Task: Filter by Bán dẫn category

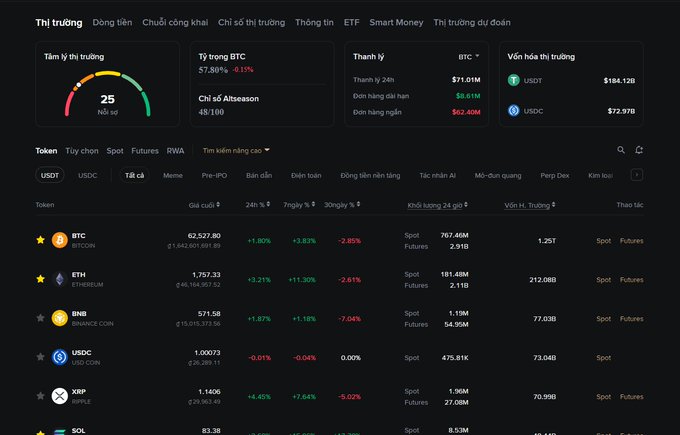Action: point(259,175)
